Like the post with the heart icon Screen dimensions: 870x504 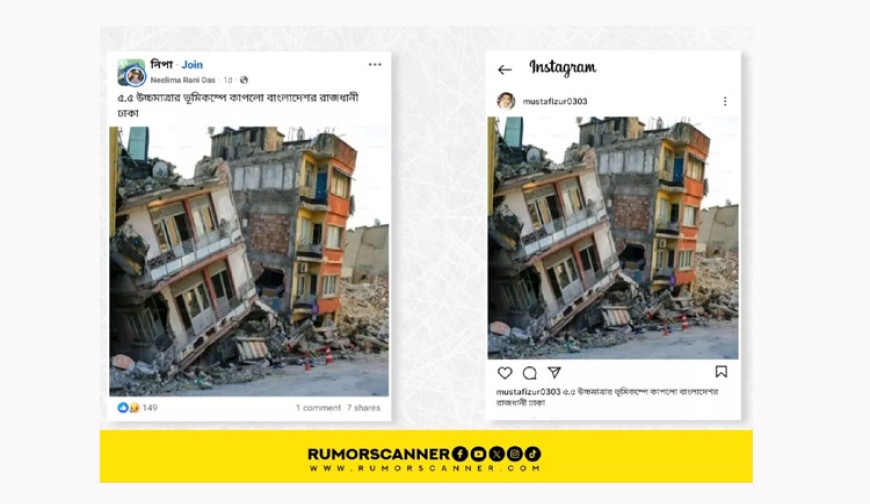(505, 373)
